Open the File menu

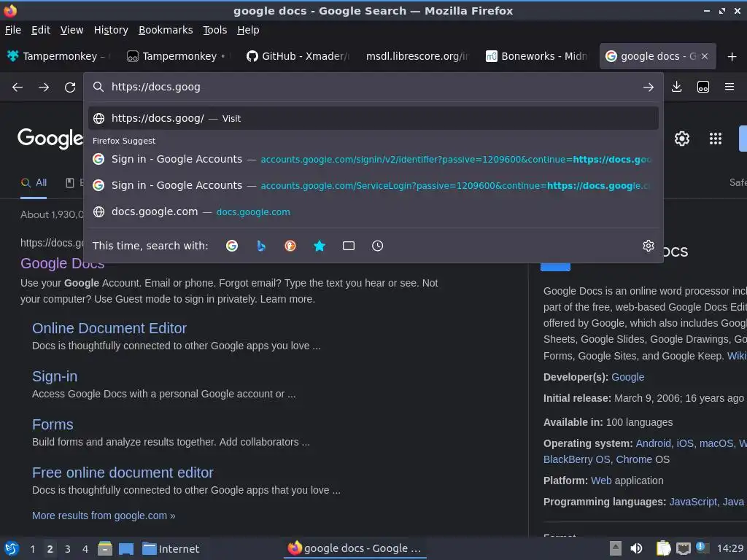pyautogui.click(x=13, y=30)
